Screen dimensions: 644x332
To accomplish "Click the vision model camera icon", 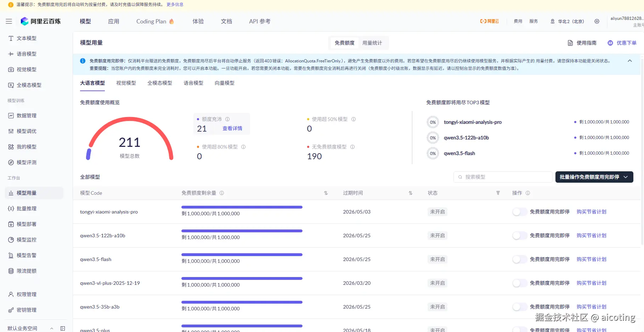I will point(11,70).
